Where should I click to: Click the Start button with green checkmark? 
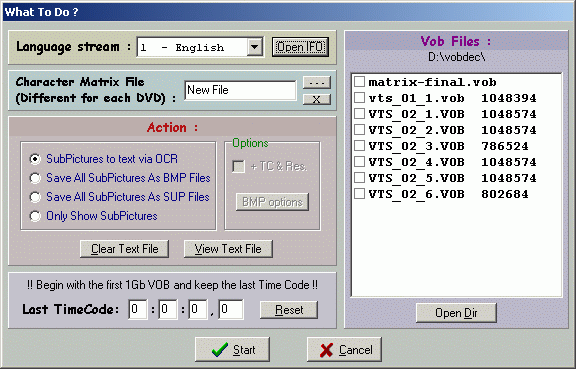(232, 350)
